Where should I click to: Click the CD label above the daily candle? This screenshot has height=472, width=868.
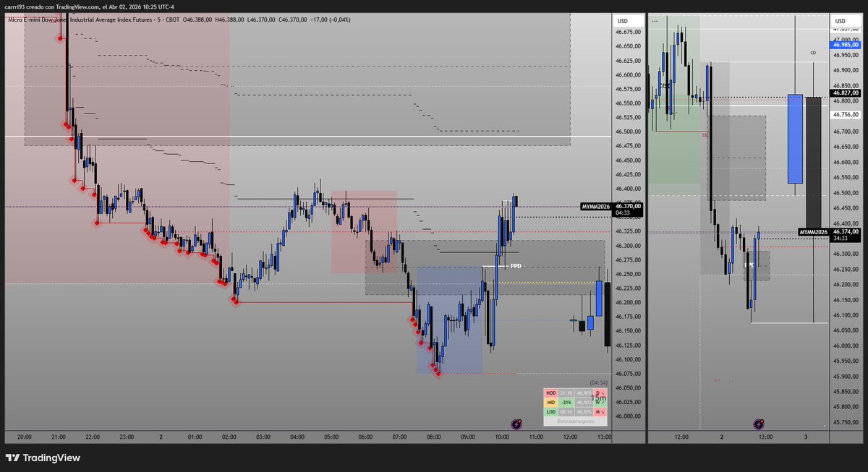pyautogui.click(x=813, y=53)
